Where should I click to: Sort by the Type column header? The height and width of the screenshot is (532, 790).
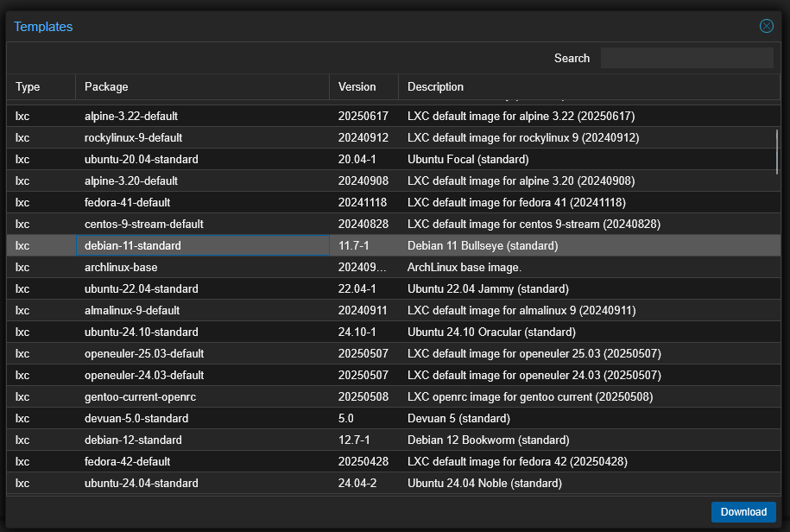click(x=41, y=86)
